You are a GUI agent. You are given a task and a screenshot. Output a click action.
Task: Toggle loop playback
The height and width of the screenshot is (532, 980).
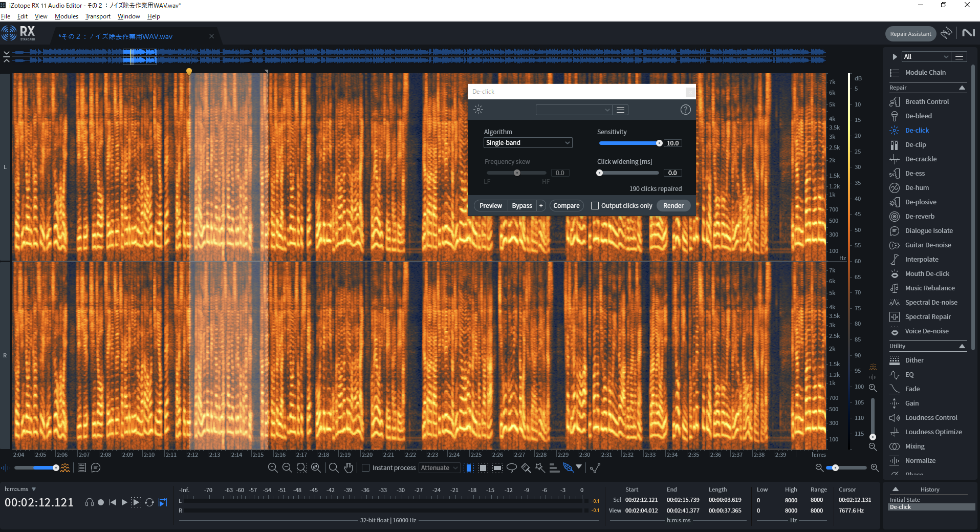pos(149,502)
